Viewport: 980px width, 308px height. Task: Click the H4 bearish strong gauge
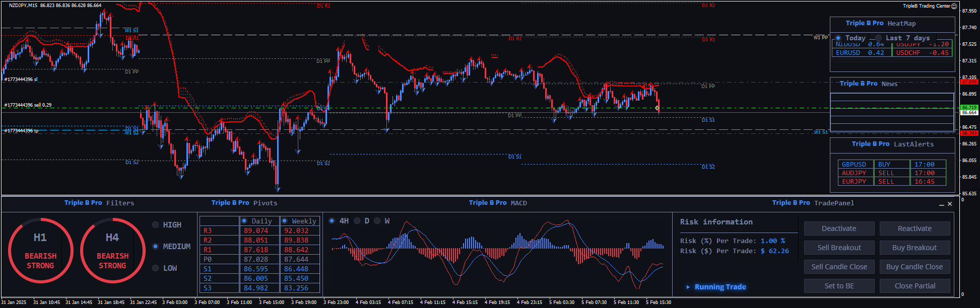click(112, 250)
